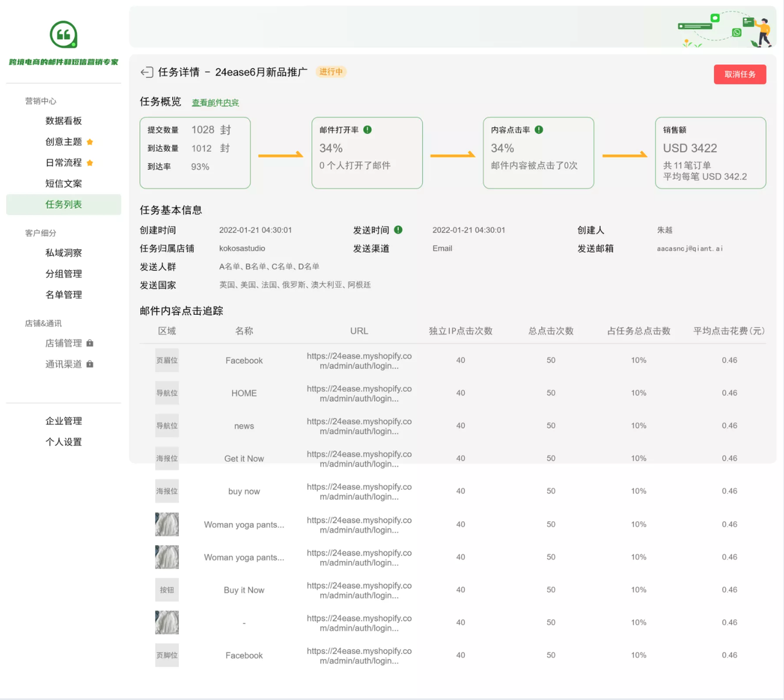The image size is (784, 700).
Task: Click the 平均点击花费(元) column header
Action: coord(729,331)
